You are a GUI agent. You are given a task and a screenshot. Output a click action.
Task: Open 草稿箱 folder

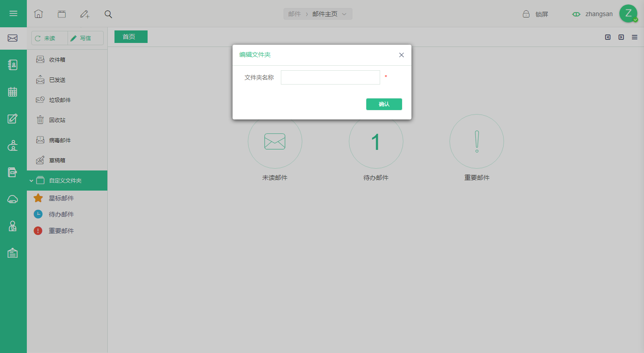pyautogui.click(x=67, y=160)
